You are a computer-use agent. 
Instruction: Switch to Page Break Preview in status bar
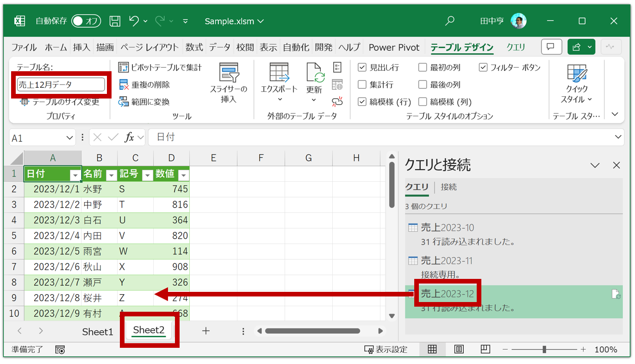[486, 349]
